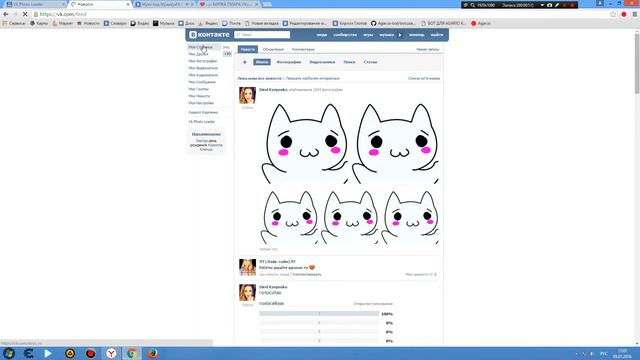The image size is (640, 360).
Task: Open игры in the VK header
Action: coord(368,35)
